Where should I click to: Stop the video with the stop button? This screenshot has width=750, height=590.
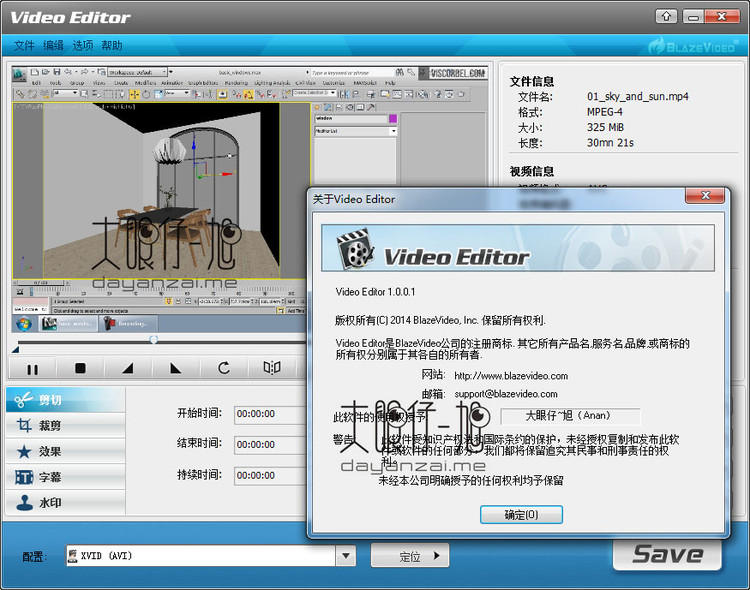pyautogui.click(x=80, y=368)
